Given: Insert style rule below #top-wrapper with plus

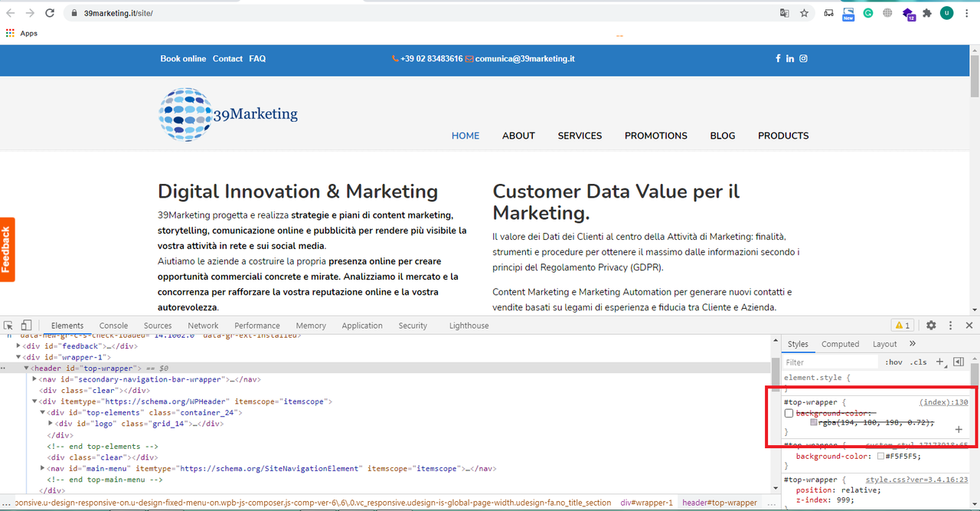Looking at the screenshot, I should click(x=959, y=430).
